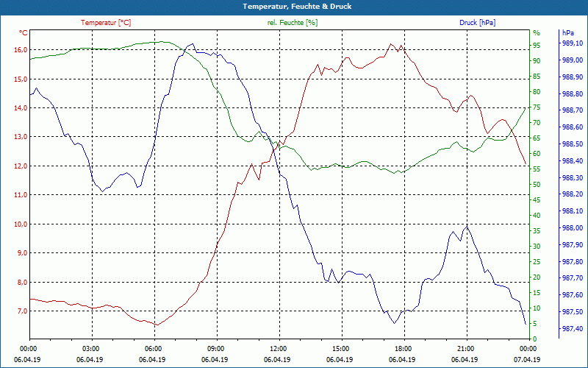The image size is (588, 368).
Task: Select the blue 'Druck [hPa]' legend label
Action: 477,23
